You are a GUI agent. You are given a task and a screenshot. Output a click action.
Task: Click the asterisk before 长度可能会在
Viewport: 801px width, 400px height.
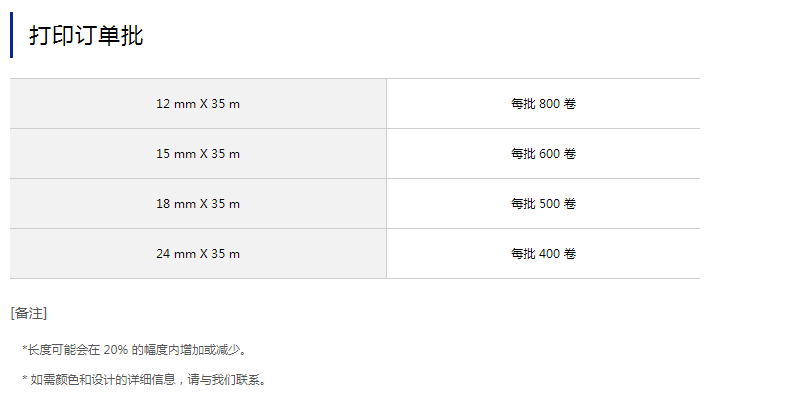click(x=23, y=350)
